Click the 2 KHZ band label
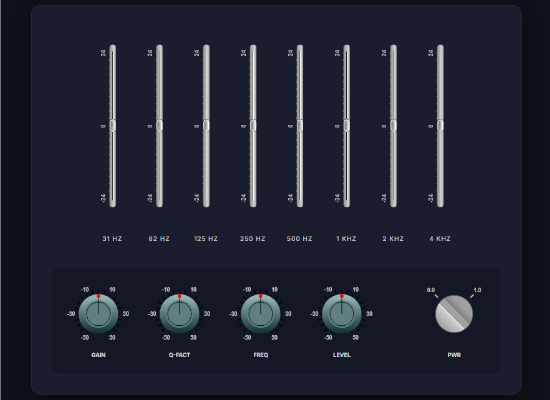 393,239
